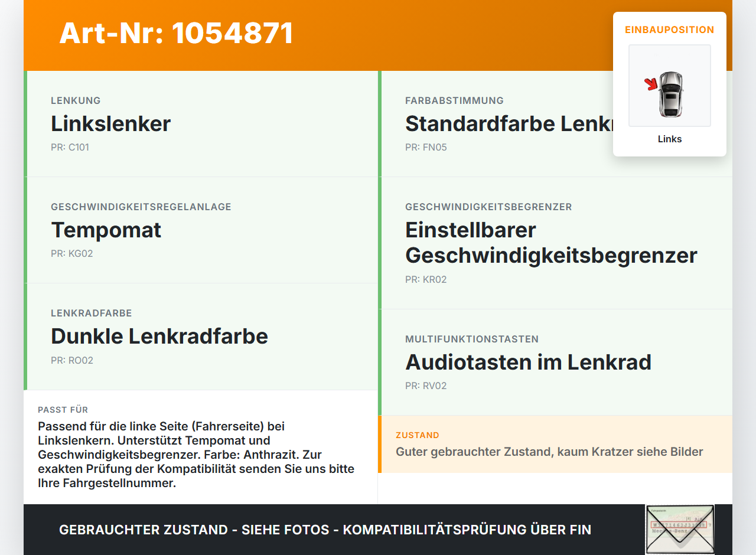This screenshot has width=756, height=555.
Task: Click the PASST FÜR heading
Action: [63, 410]
